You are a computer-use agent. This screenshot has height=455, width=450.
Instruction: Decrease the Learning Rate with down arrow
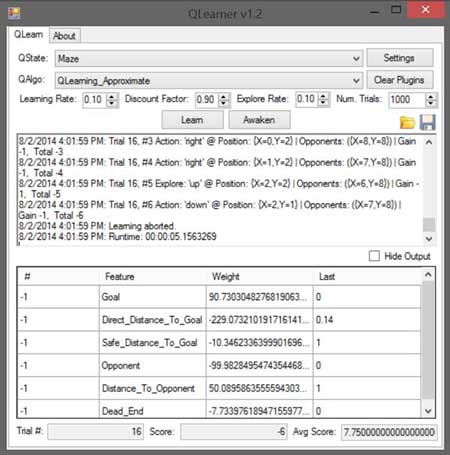click(112, 103)
